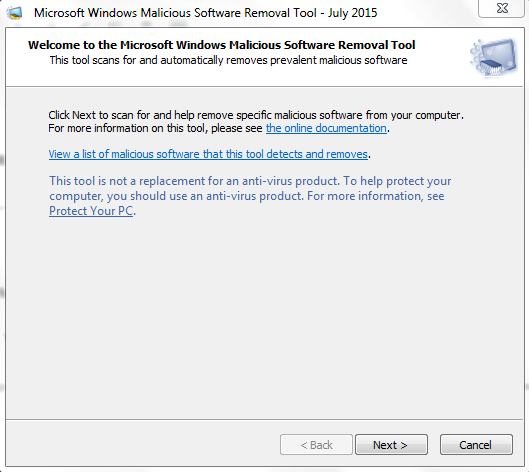Click the removal tool logo in header

coord(494,58)
